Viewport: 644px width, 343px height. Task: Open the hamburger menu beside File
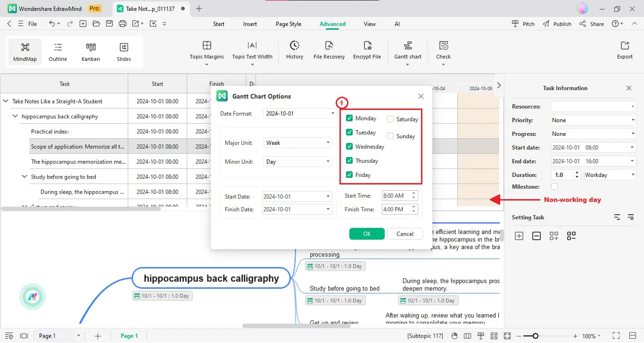pos(21,24)
